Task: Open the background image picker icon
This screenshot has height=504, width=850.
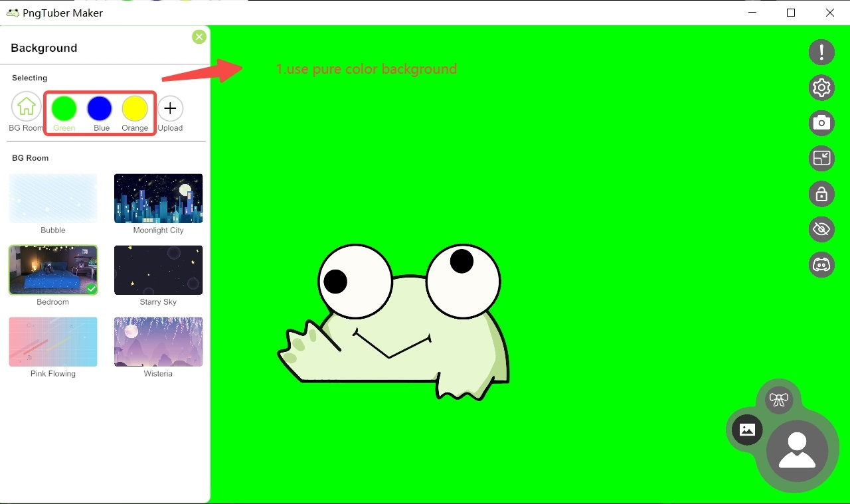Action: click(746, 430)
